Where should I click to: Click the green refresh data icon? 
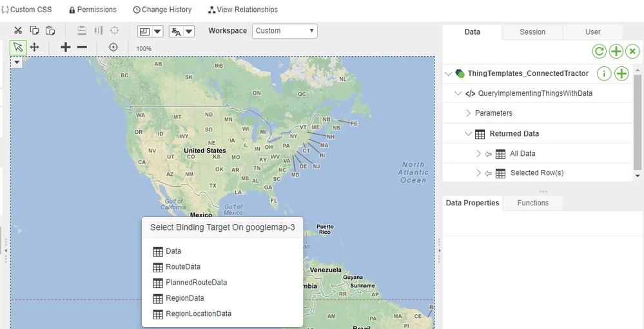600,52
